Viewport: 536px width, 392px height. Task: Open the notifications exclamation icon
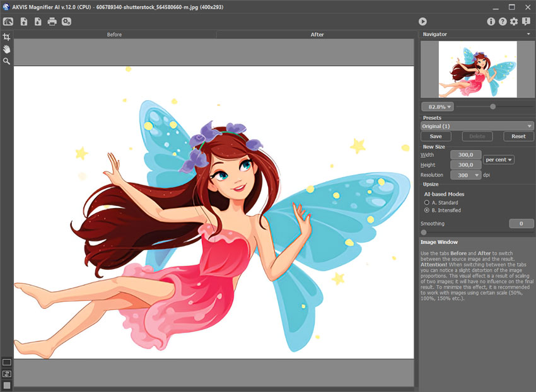point(526,21)
